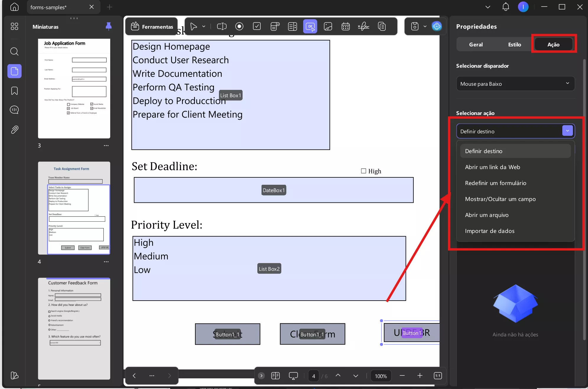Open Customer Feedback Form page thumbnail

coord(74,328)
